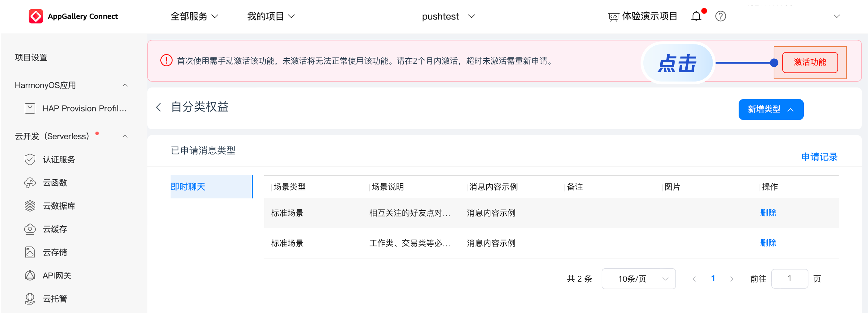Click the AppGallery Connect logo icon
This screenshot has width=868, height=314.
coord(36,16)
